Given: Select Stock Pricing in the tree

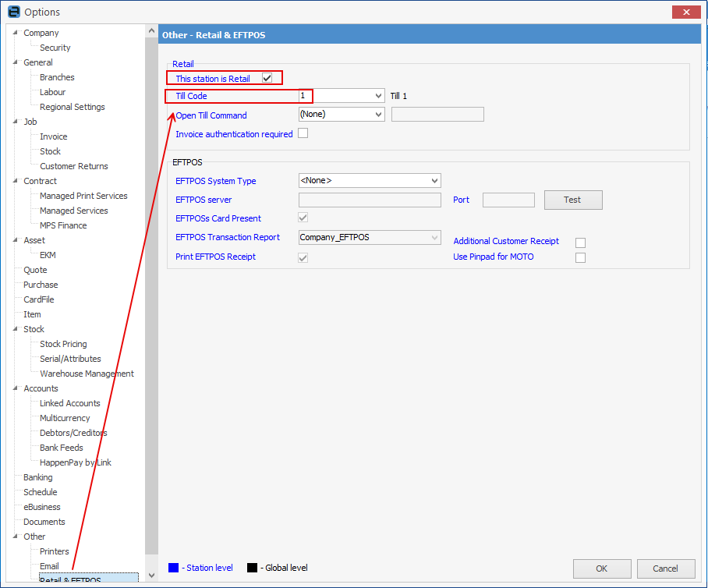Looking at the screenshot, I should [x=63, y=344].
